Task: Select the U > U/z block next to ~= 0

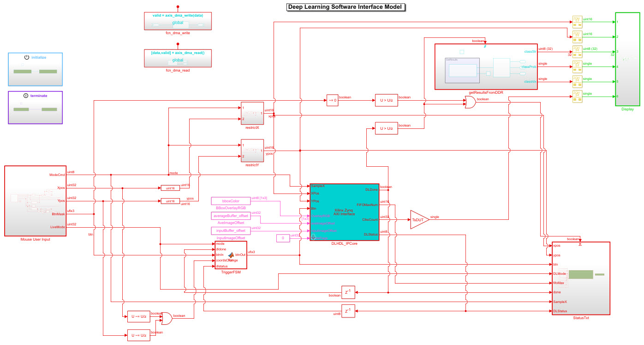Action: click(x=386, y=100)
